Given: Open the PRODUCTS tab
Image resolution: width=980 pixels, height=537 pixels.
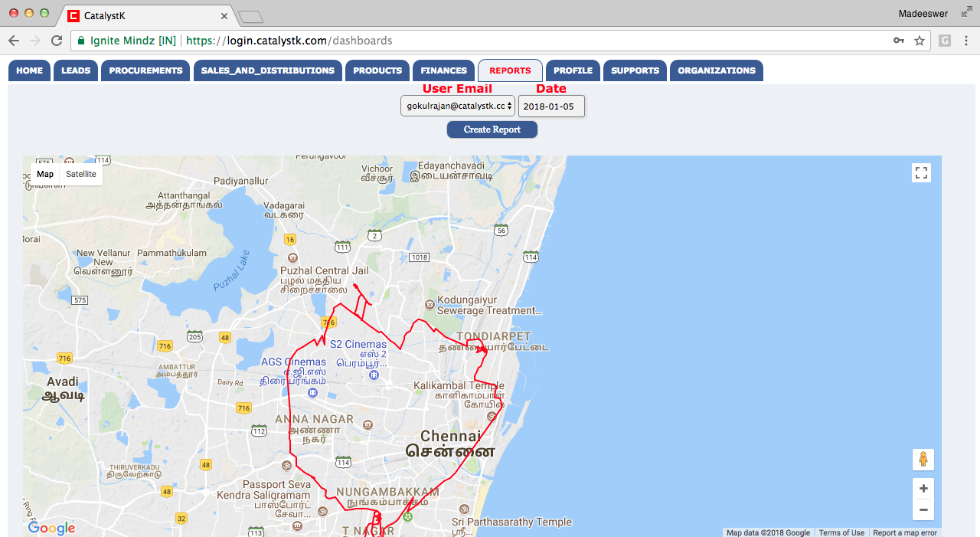Looking at the screenshot, I should [x=377, y=70].
